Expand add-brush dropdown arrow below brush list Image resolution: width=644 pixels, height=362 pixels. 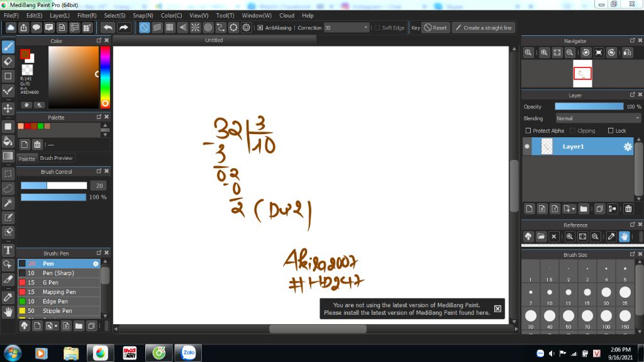(x=56, y=326)
